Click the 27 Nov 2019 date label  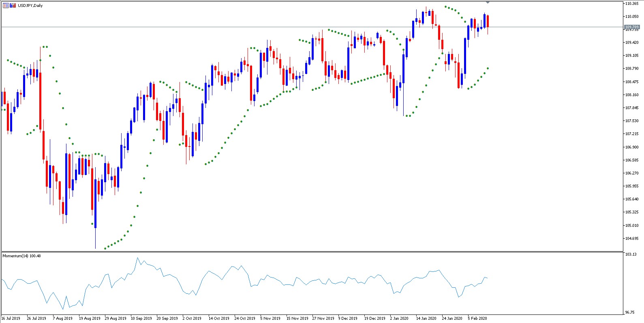(x=323, y=319)
